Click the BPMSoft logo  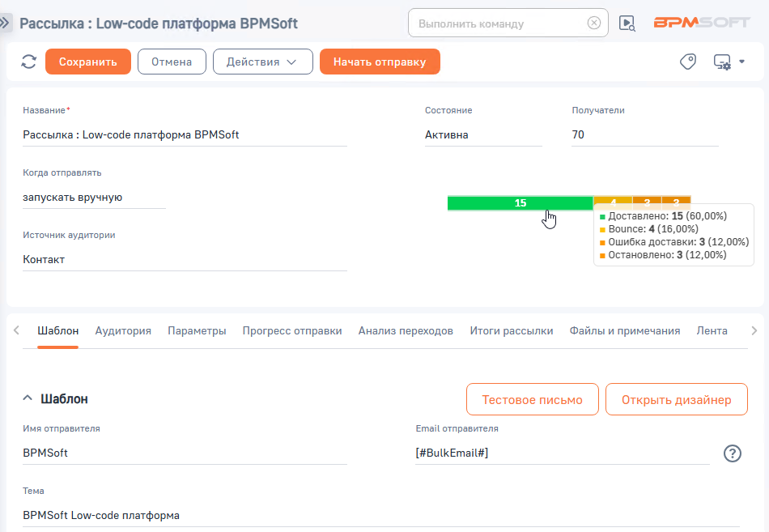pyautogui.click(x=702, y=23)
